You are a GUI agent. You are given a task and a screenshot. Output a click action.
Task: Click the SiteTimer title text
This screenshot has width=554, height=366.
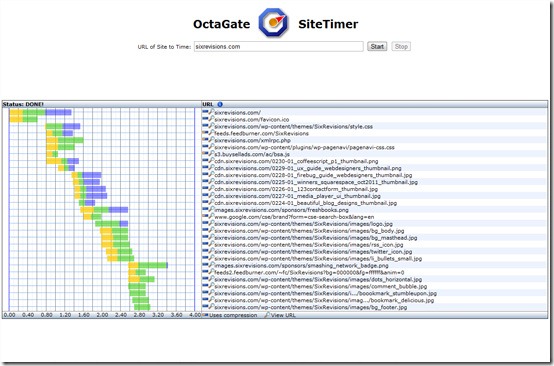point(328,24)
